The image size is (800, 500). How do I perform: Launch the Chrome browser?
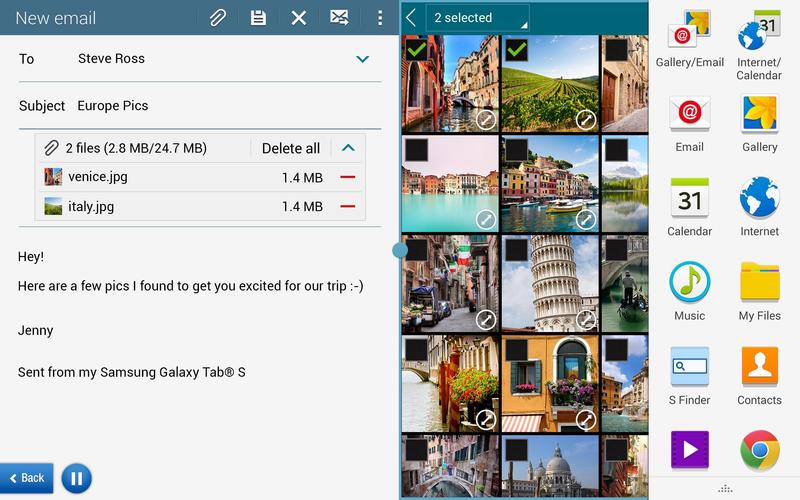(x=760, y=451)
